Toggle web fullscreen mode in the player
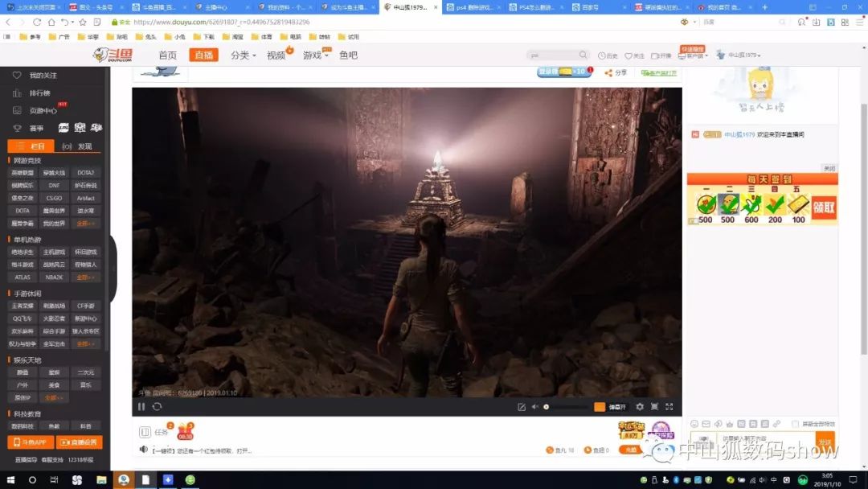Image resolution: width=868 pixels, height=489 pixels. click(x=654, y=407)
